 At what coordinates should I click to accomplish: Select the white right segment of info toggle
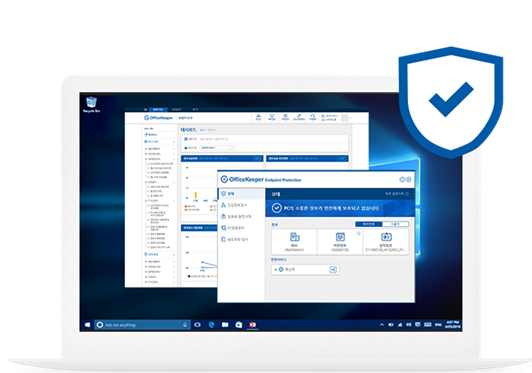pos(395,224)
